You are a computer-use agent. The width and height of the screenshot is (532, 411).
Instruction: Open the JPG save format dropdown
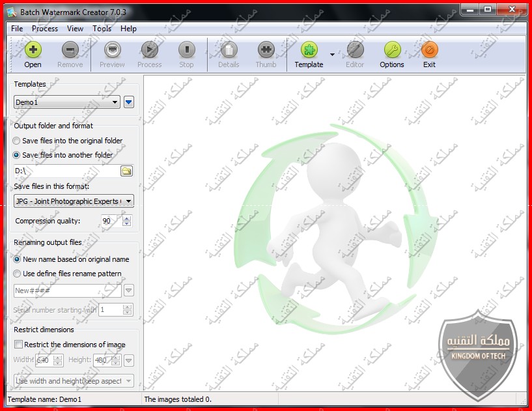click(x=74, y=201)
